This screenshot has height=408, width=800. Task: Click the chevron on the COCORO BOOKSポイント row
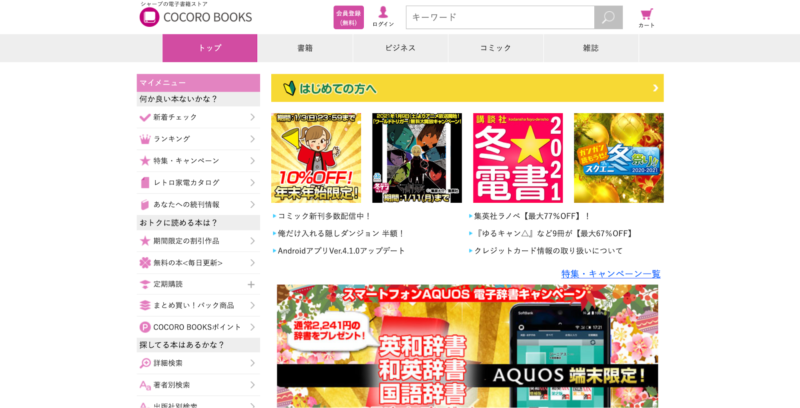(x=253, y=327)
